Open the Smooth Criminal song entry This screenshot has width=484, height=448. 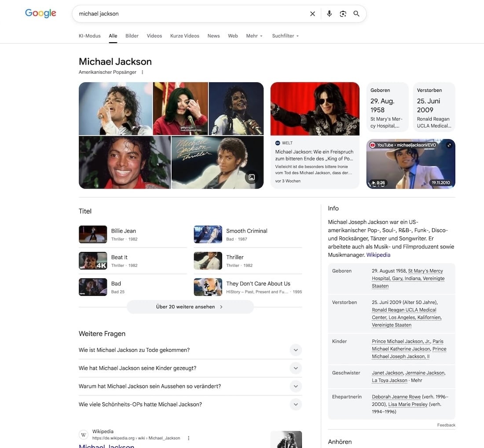coord(248,234)
